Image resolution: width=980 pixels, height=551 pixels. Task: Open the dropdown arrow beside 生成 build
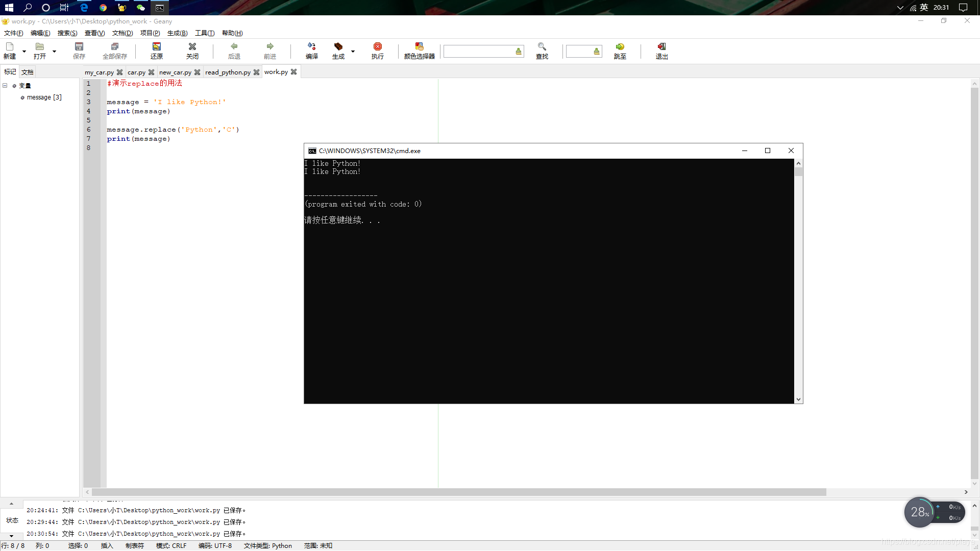point(353,52)
